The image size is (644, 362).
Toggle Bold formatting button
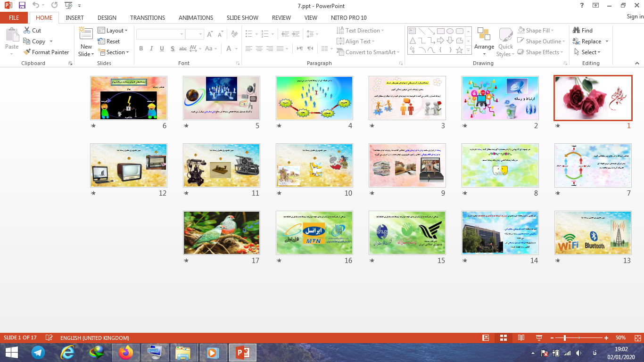click(141, 49)
